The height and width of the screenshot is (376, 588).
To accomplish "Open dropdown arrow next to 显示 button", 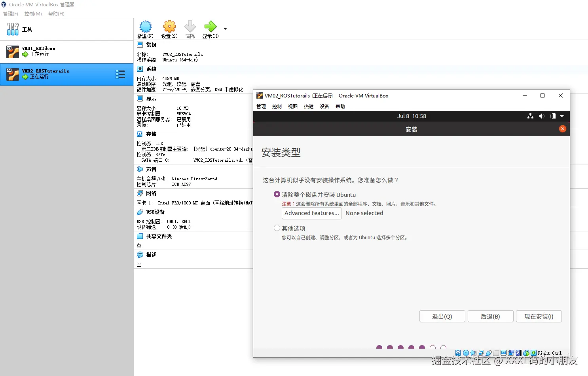I will (x=225, y=29).
